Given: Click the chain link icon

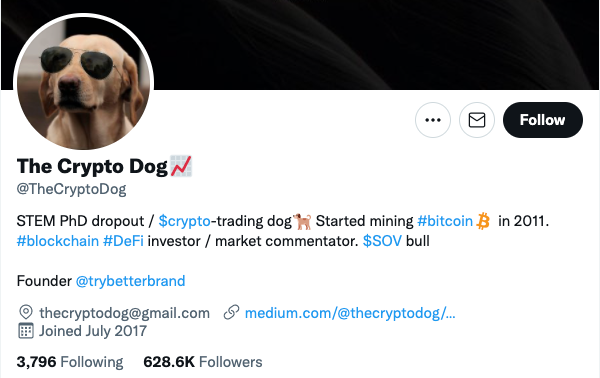Looking at the screenshot, I should point(232,312).
